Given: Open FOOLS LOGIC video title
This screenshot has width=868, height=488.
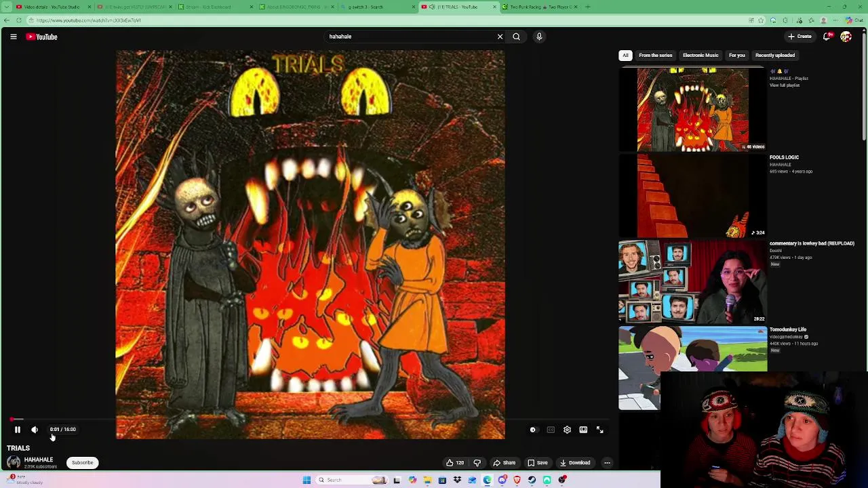Looking at the screenshot, I should [784, 157].
